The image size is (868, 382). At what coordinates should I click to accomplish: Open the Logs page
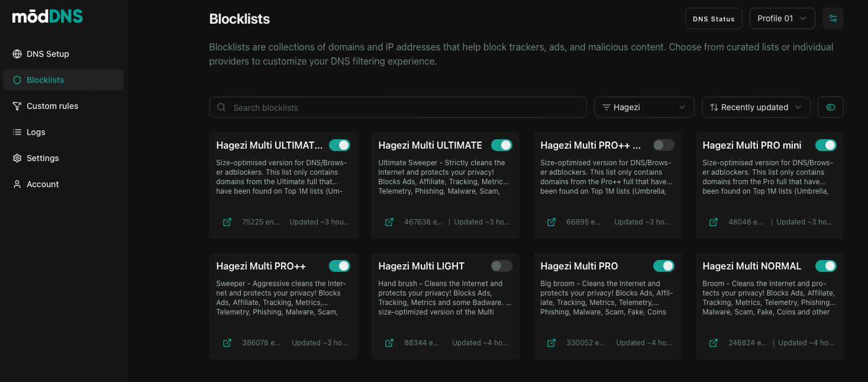(x=36, y=132)
